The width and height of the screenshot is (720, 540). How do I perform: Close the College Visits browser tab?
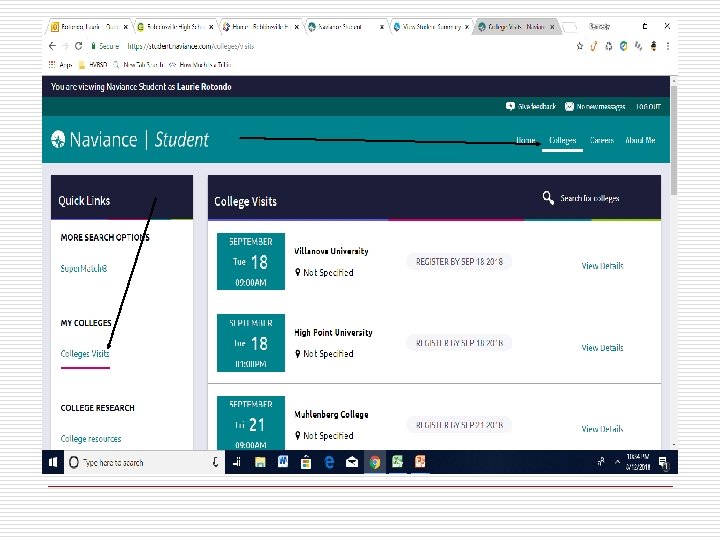point(552,27)
